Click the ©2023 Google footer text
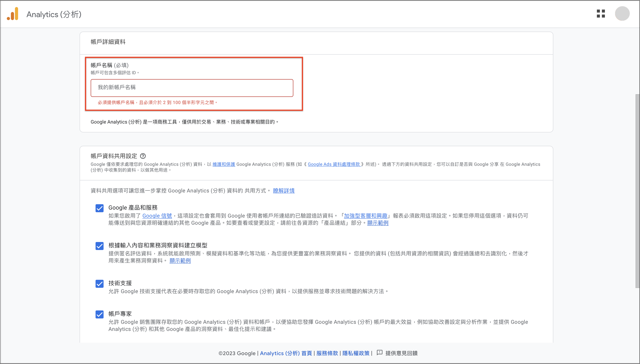Viewport: 640px width, 364px height. tap(237, 353)
